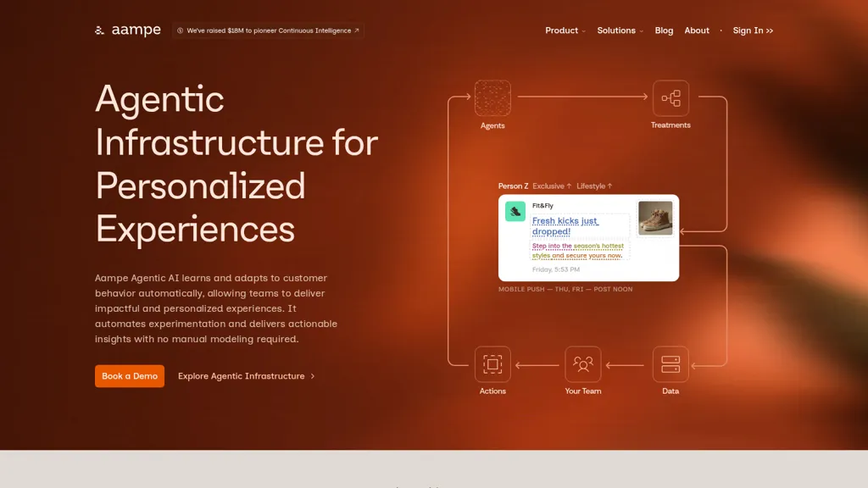
Task: Click the "Step into the season's hottest" message text
Action: coord(577,246)
